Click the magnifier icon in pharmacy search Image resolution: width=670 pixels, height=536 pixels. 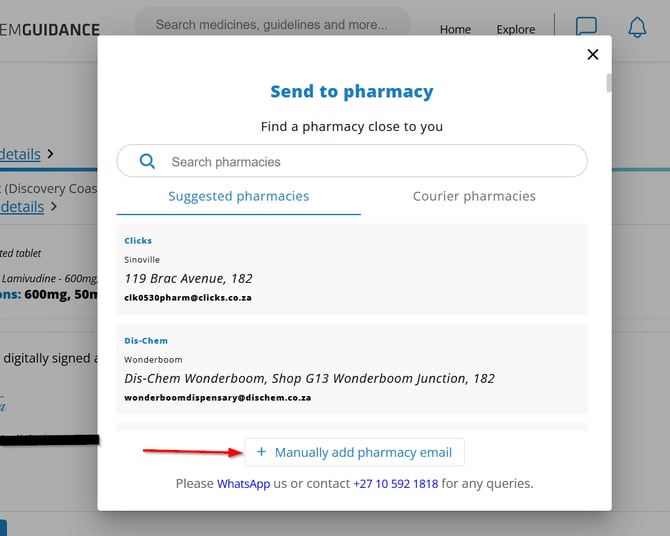pos(147,161)
